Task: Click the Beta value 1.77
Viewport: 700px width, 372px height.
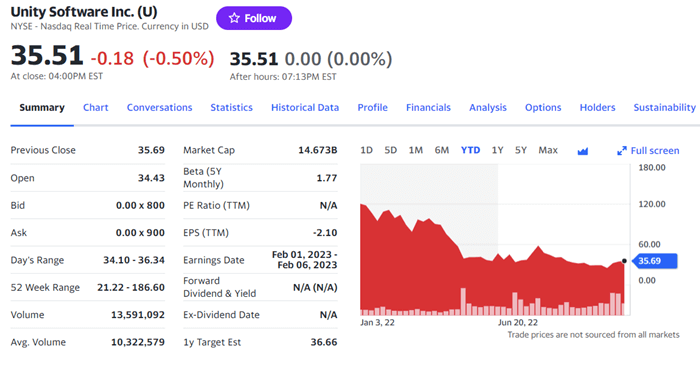Action: point(327,178)
